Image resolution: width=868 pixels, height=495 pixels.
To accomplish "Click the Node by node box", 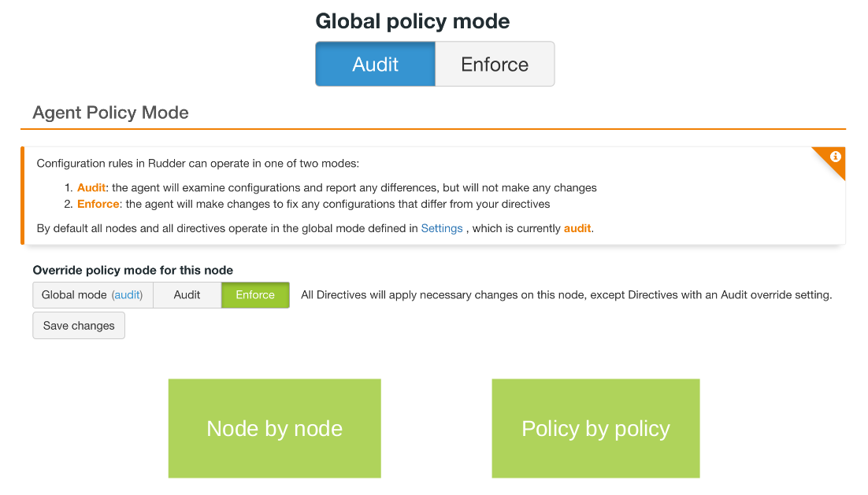I will [x=274, y=428].
